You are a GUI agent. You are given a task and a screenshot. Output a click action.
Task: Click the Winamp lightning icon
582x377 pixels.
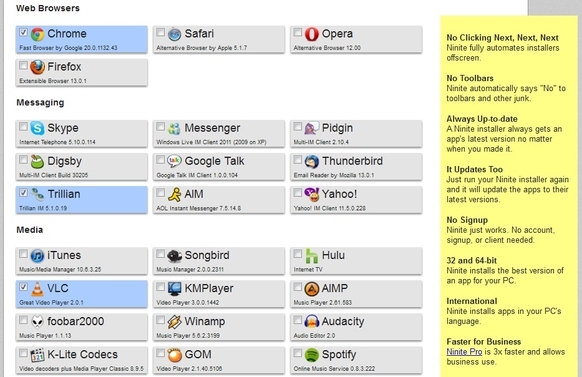[x=174, y=322]
